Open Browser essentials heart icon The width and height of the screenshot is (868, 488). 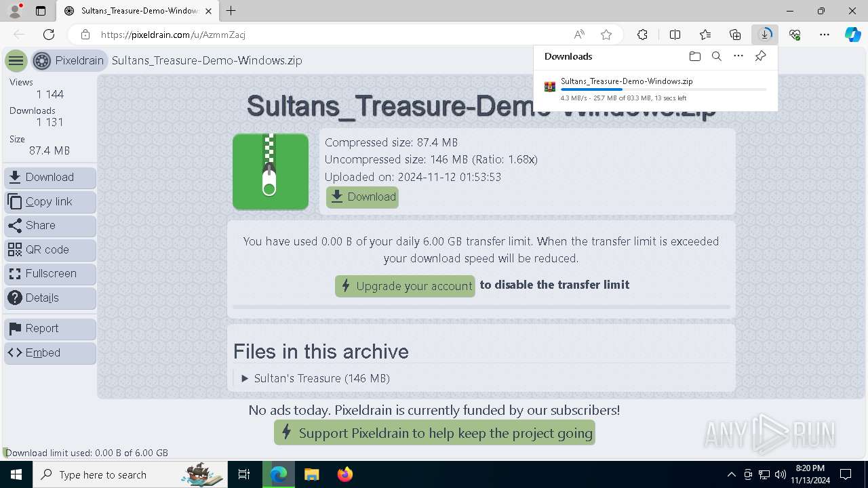[795, 35]
